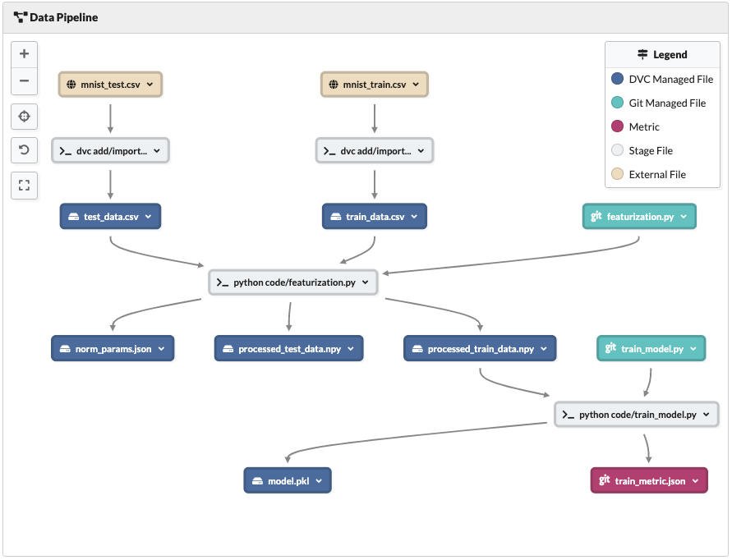The image size is (732, 560).
Task: Click the globe icon on mnist_test.csv
Action: pos(71,85)
